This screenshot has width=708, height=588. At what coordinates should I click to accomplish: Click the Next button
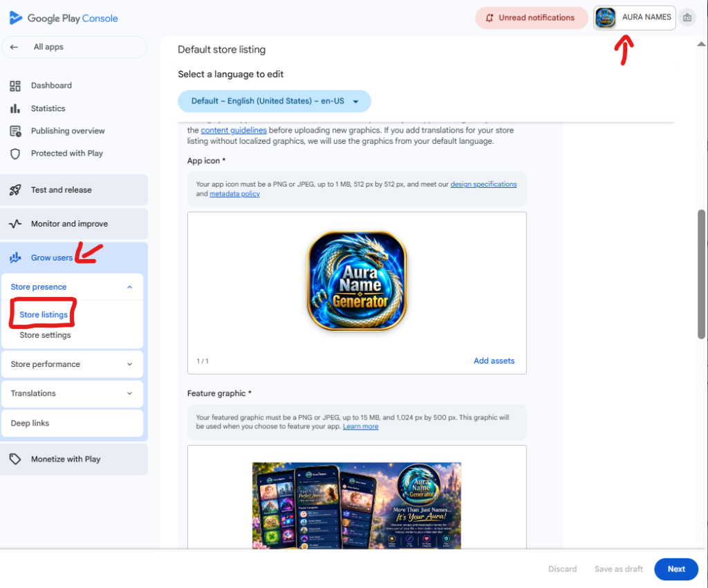pyautogui.click(x=676, y=569)
